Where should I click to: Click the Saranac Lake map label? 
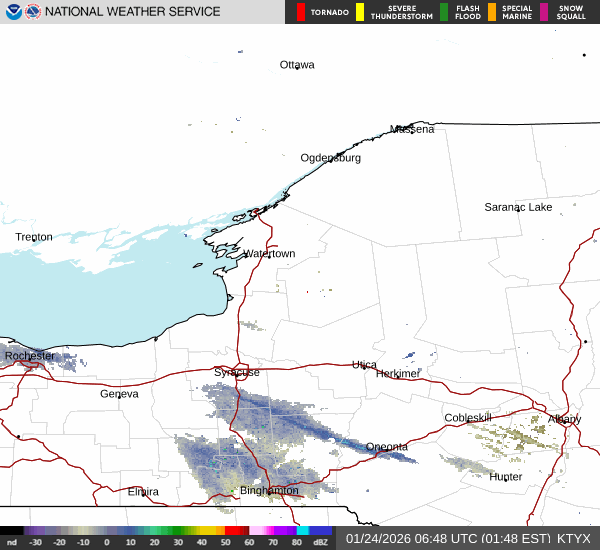coord(518,207)
